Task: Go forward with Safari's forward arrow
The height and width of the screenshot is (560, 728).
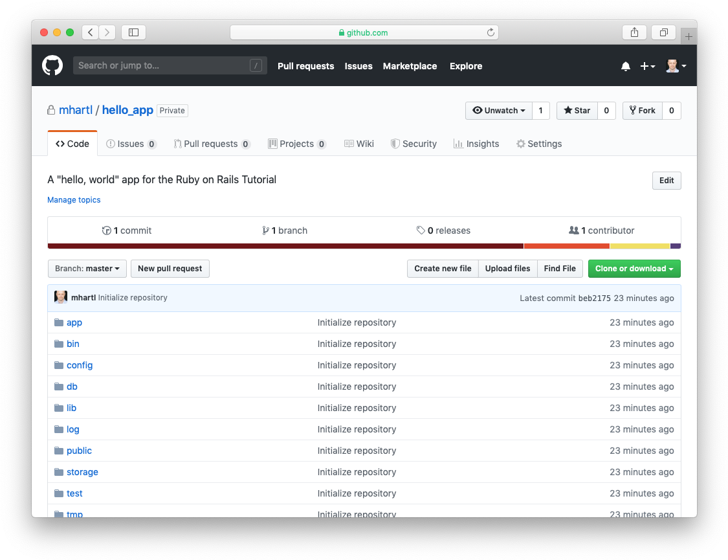Action: click(107, 32)
